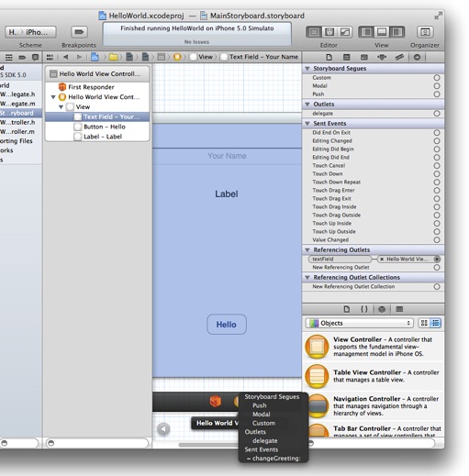The width and height of the screenshot is (469, 476).
Task: Choose Modal in the segues popup
Action: tap(262, 415)
